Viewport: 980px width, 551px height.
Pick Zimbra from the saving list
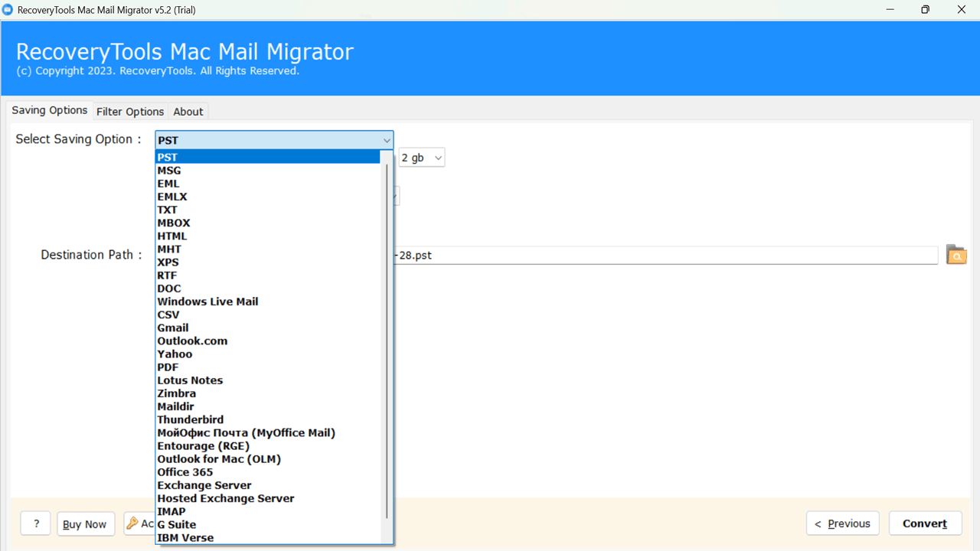(268, 393)
